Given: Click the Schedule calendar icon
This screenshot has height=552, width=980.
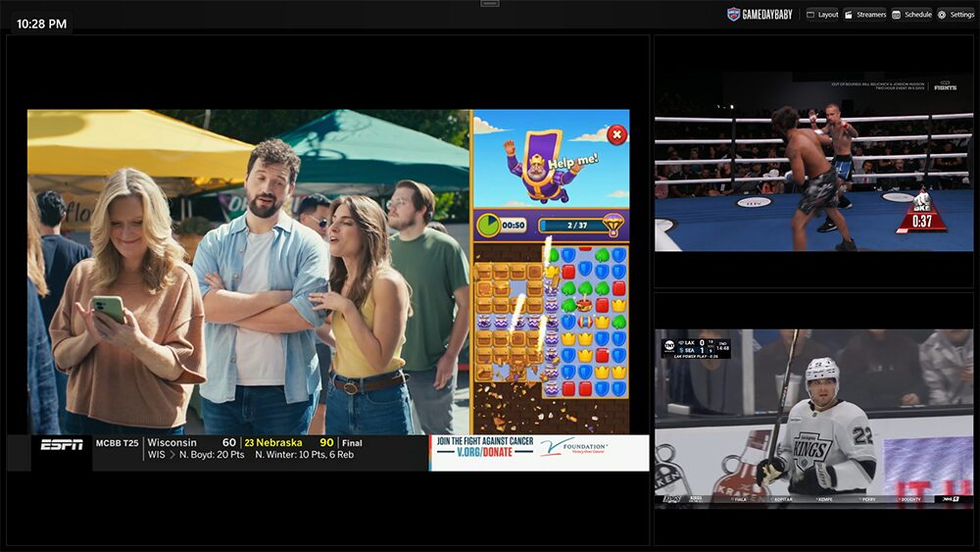Looking at the screenshot, I should tap(897, 15).
